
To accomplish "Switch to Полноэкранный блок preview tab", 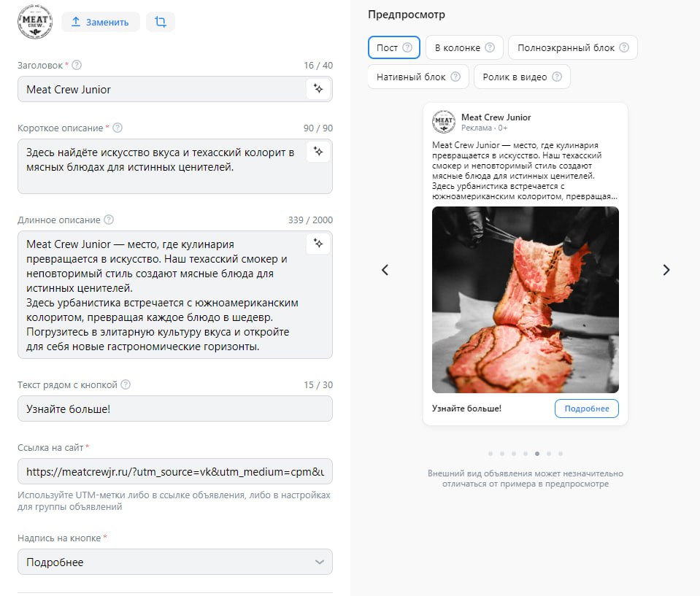I will [x=573, y=47].
